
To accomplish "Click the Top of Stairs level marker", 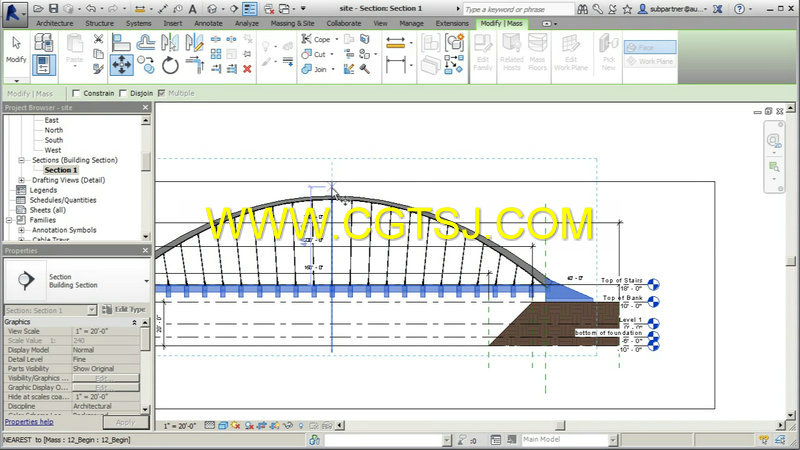I will (653, 284).
